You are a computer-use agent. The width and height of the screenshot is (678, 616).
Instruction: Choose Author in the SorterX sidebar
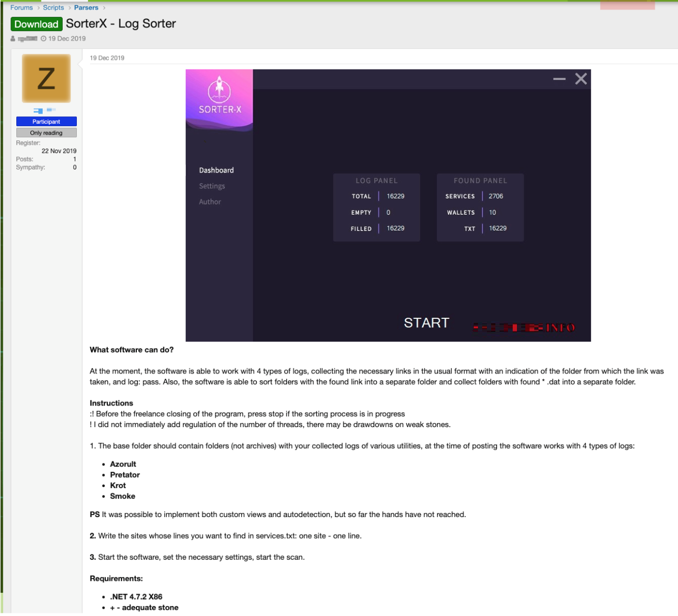click(210, 202)
